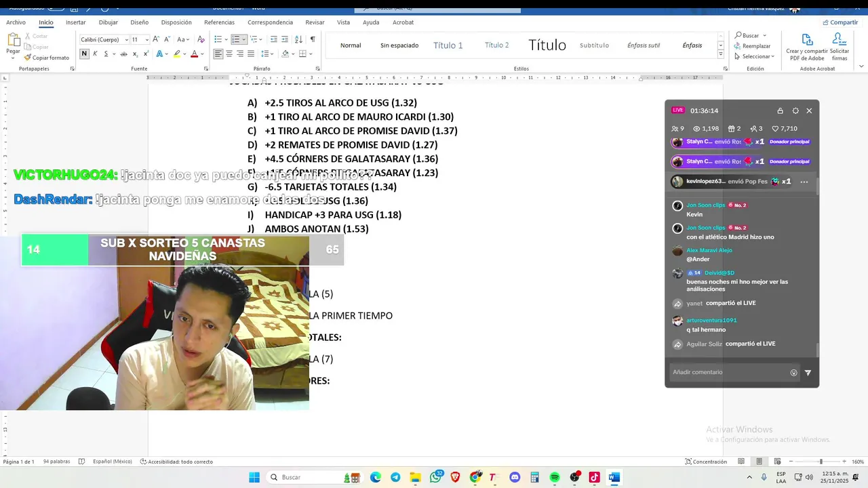Image resolution: width=868 pixels, height=488 pixels.
Task: Open TikTok from the taskbar
Action: 594,477
